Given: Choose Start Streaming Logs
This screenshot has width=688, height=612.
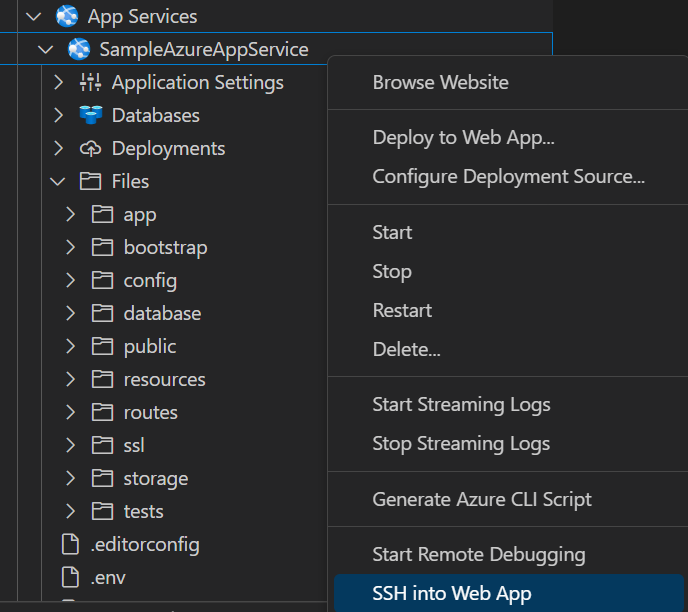Looking at the screenshot, I should (x=461, y=404).
